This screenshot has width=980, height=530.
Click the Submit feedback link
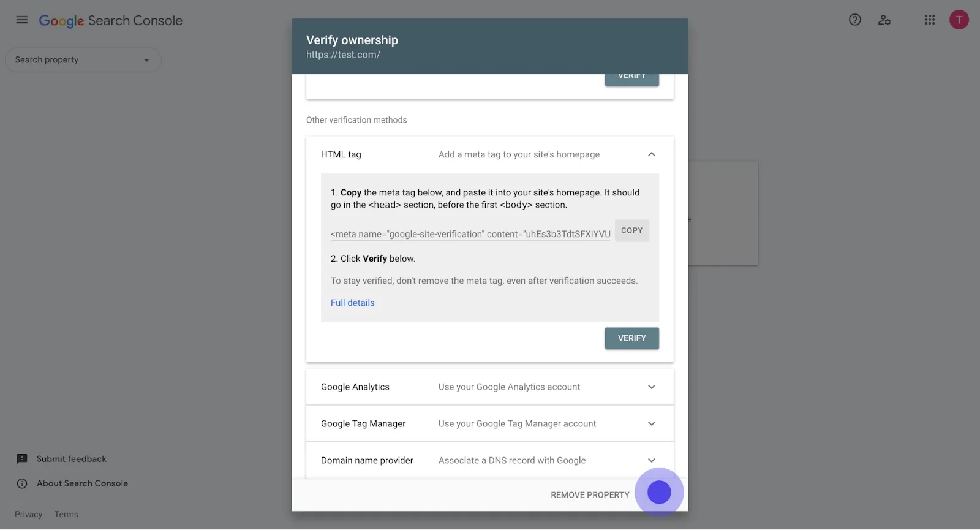(72, 459)
